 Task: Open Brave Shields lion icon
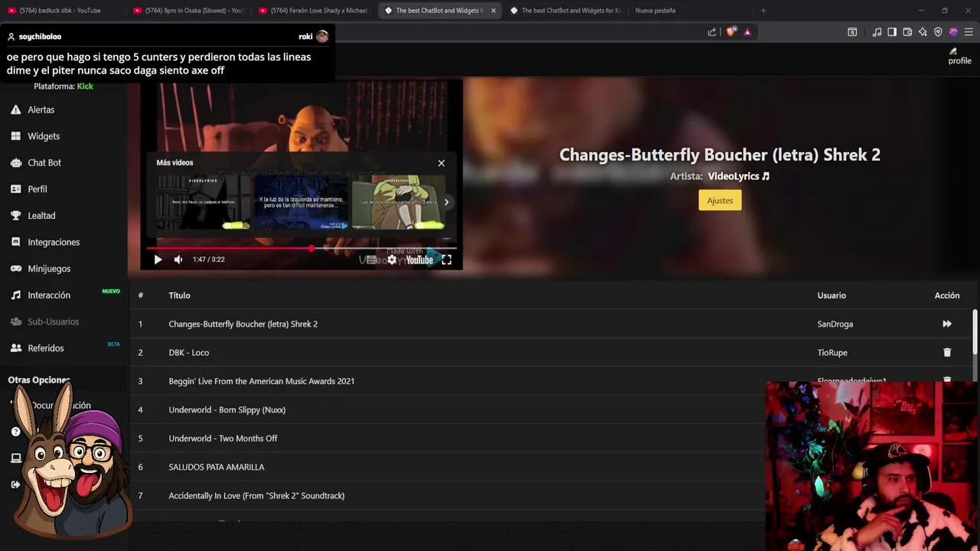730,32
